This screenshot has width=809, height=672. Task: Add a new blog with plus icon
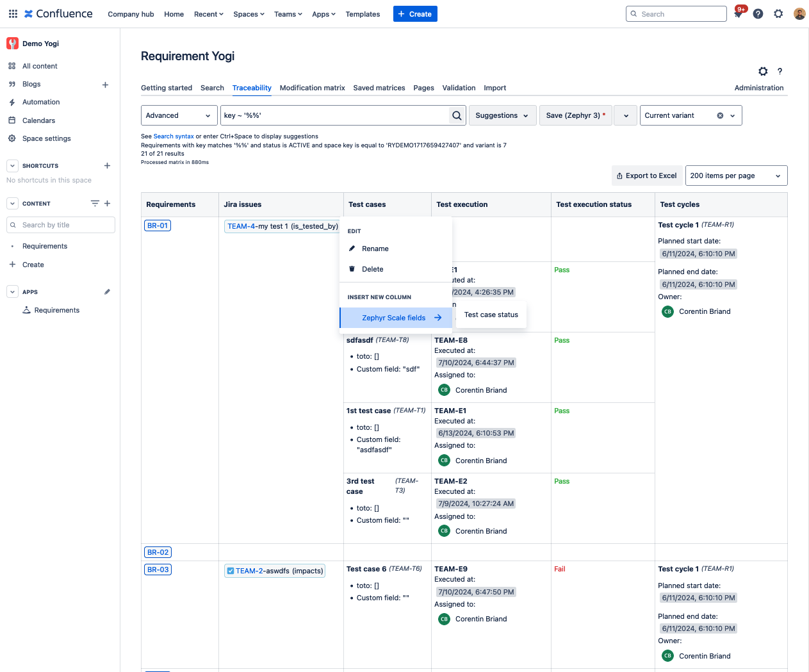[105, 85]
